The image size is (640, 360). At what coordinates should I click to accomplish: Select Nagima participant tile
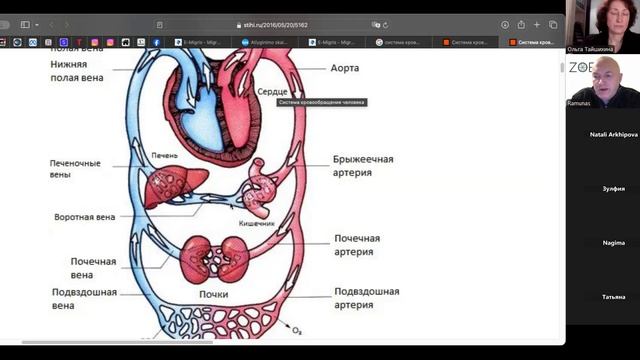coord(603,243)
